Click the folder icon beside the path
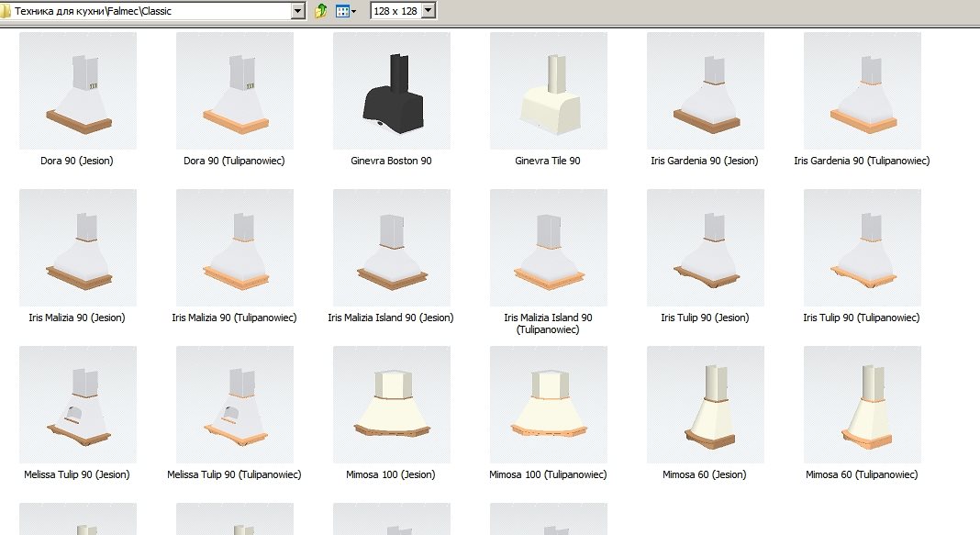 (x=5, y=11)
